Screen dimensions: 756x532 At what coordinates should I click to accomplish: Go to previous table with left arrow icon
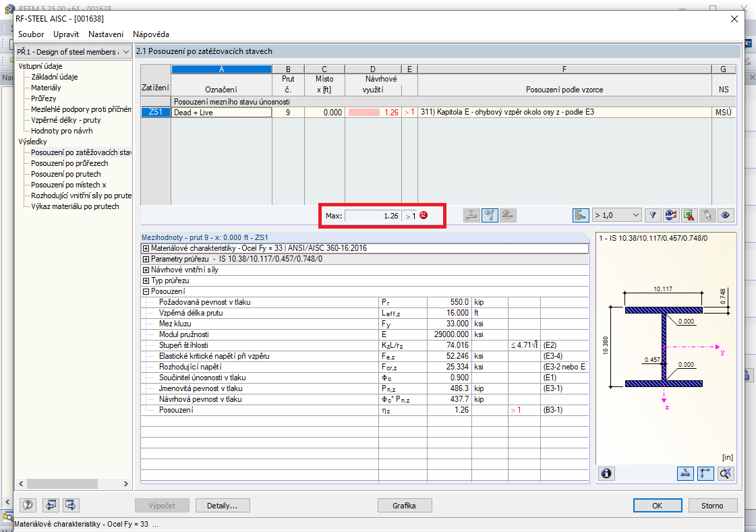click(x=51, y=505)
